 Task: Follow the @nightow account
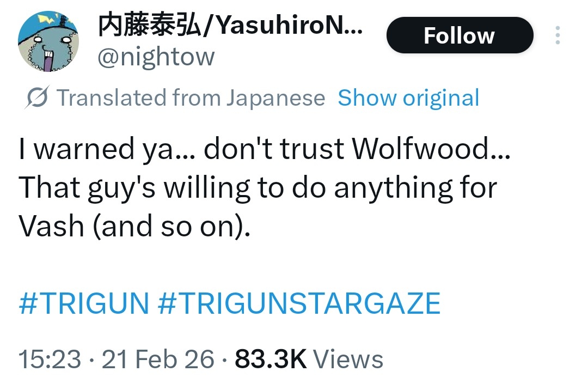tap(460, 35)
